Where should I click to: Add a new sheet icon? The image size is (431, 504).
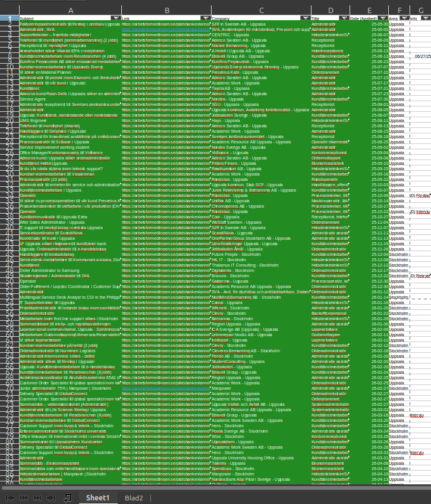(x=68, y=498)
